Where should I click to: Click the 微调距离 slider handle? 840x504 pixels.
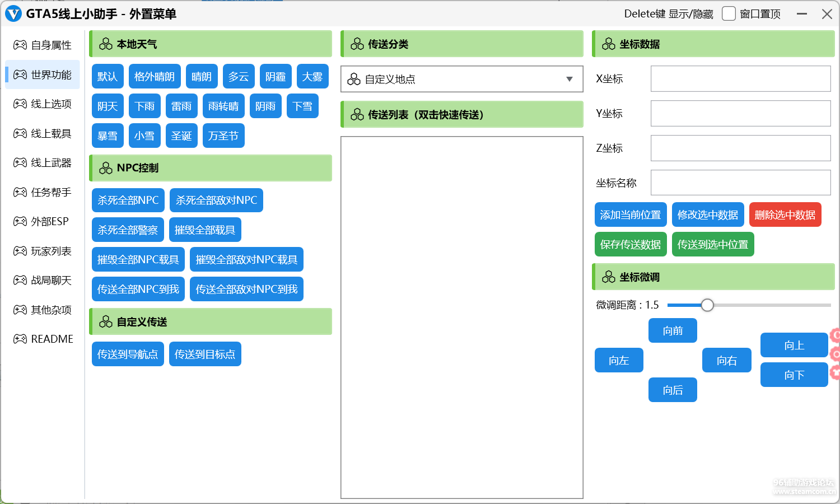point(707,305)
